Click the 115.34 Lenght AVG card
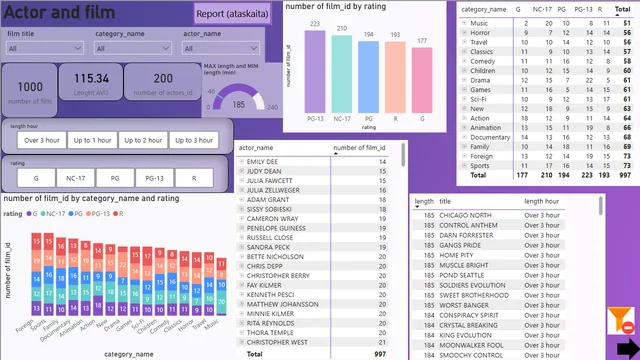The image size is (640, 360). click(91, 82)
